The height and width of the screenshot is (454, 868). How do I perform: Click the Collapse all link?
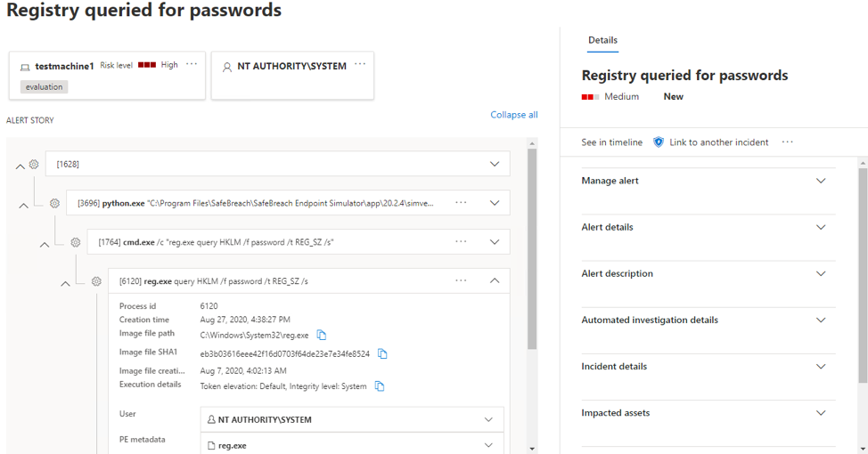tap(513, 115)
